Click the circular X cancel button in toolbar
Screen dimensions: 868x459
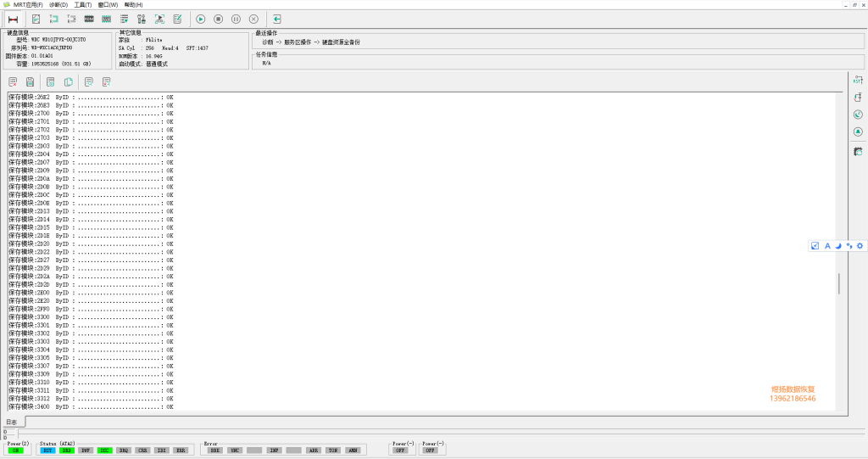(x=253, y=19)
